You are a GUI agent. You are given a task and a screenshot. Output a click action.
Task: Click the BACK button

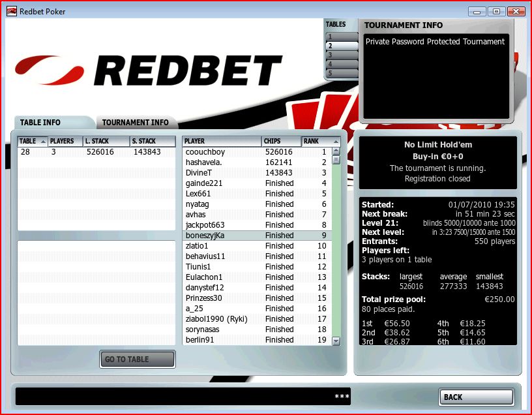coord(476,397)
